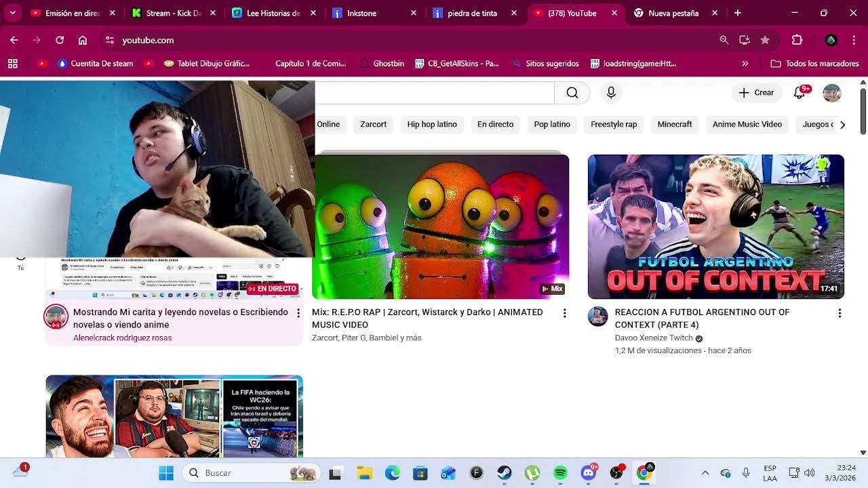The image size is (868, 488).
Task: Open the Chrome profile avatar
Action: point(831,40)
